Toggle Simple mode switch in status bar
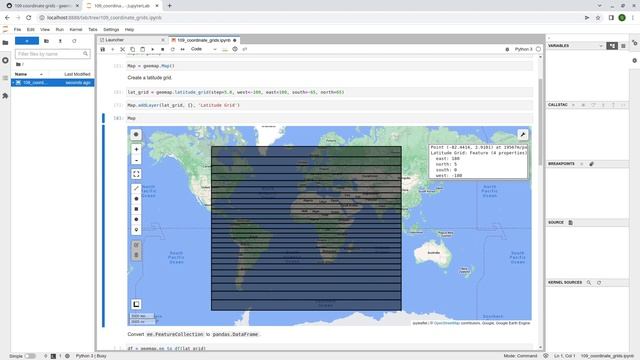Image resolution: width=640 pixels, height=360 pixels. (30, 356)
